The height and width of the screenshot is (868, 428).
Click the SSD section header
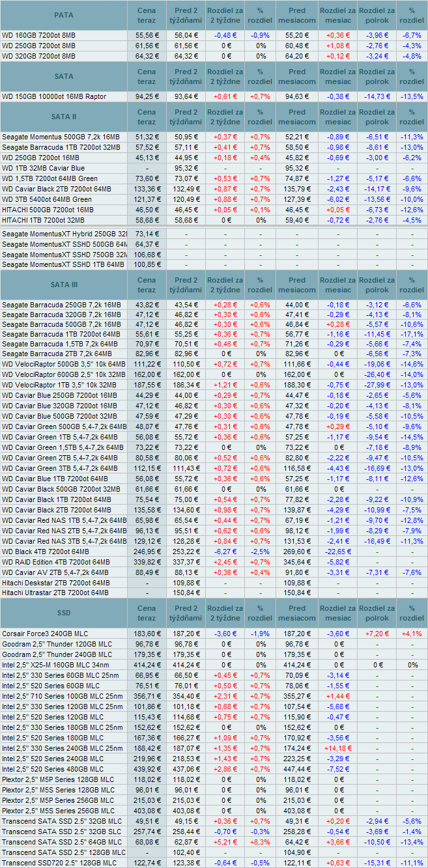pos(64,613)
